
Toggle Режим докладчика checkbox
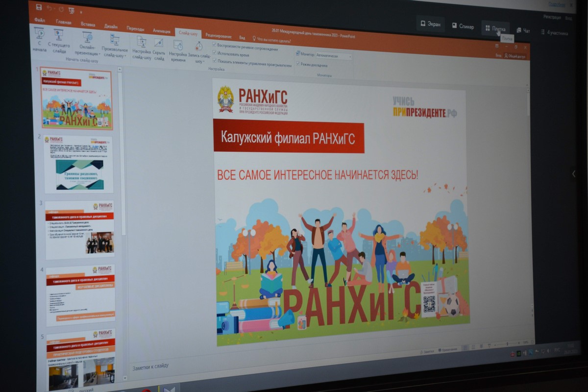click(297, 63)
